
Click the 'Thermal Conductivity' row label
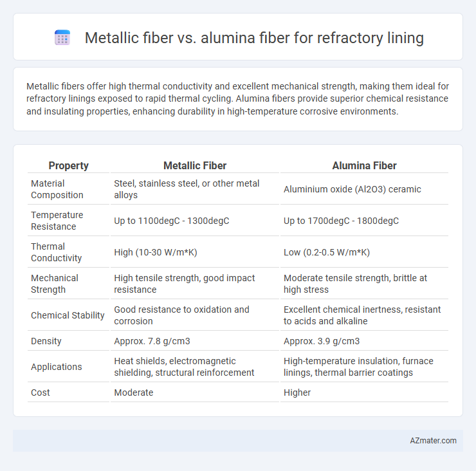(x=57, y=252)
